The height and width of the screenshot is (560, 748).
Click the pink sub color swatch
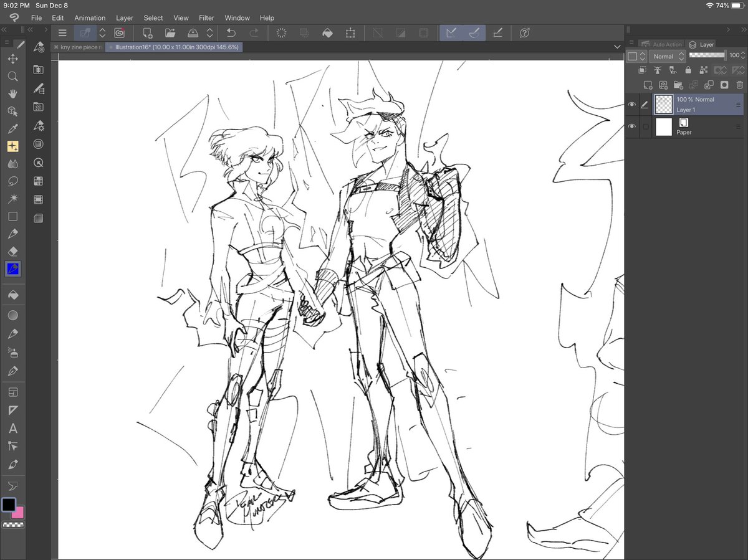pos(19,513)
